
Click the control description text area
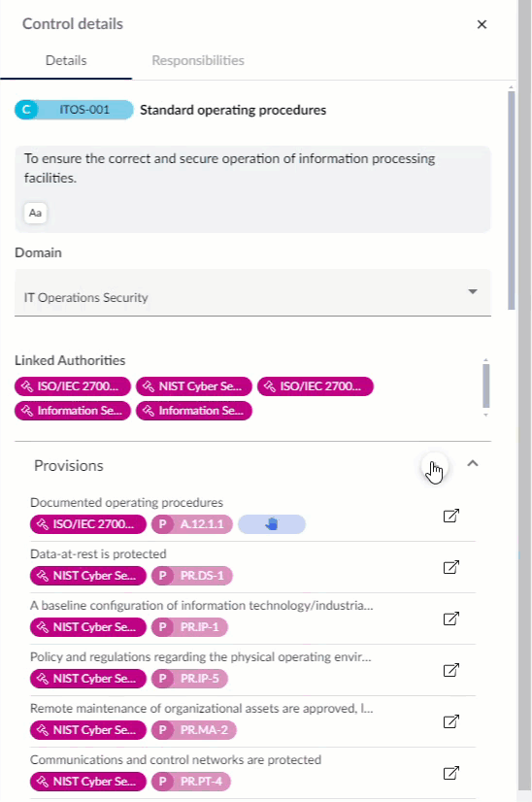tap(252, 189)
